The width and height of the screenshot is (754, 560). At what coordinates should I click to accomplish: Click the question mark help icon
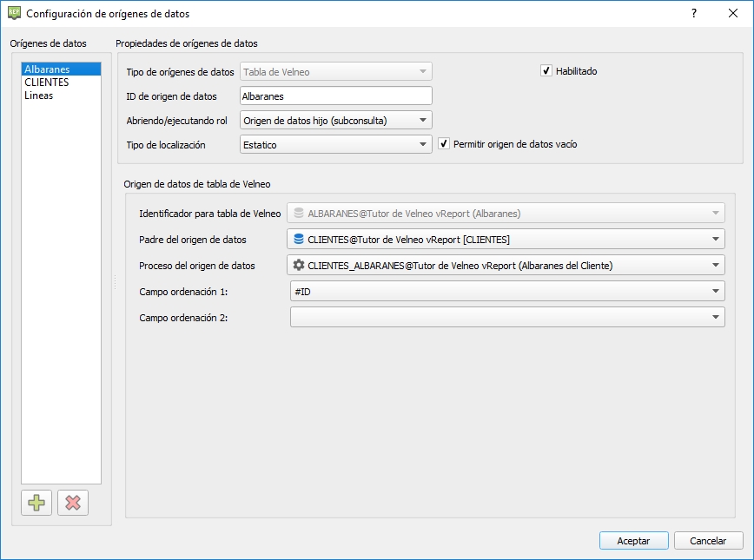(694, 14)
